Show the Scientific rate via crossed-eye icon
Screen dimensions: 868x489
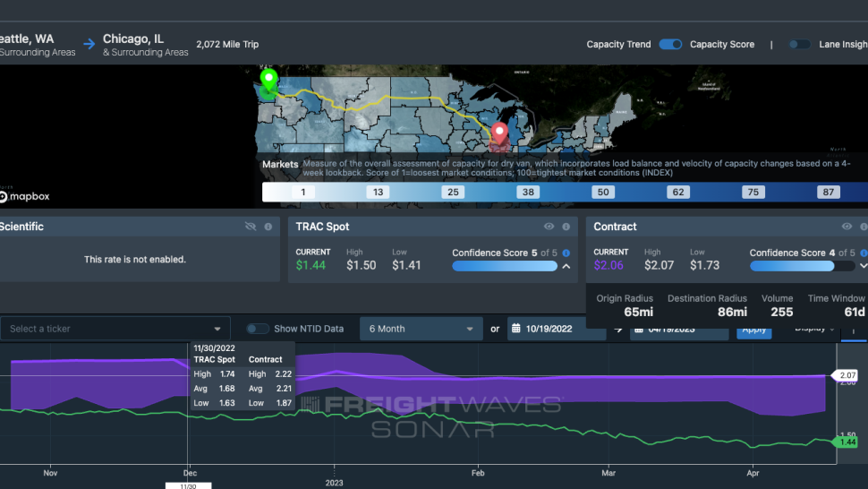251,227
